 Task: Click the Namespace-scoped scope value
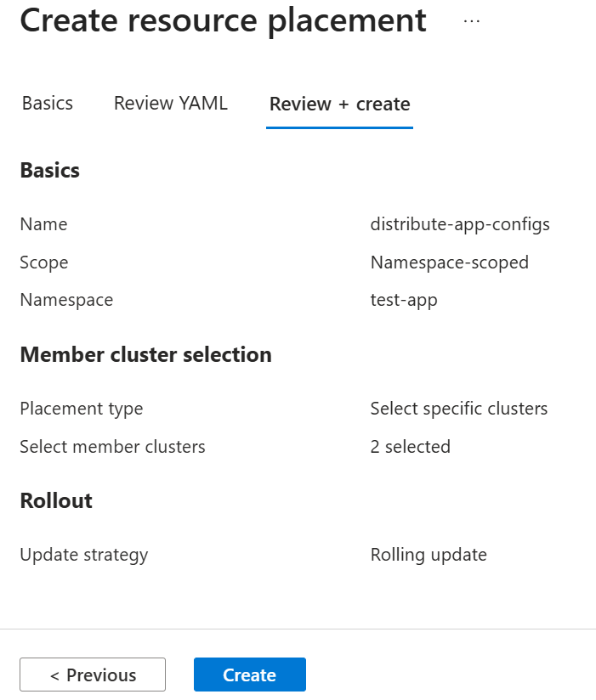tap(450, 262)
